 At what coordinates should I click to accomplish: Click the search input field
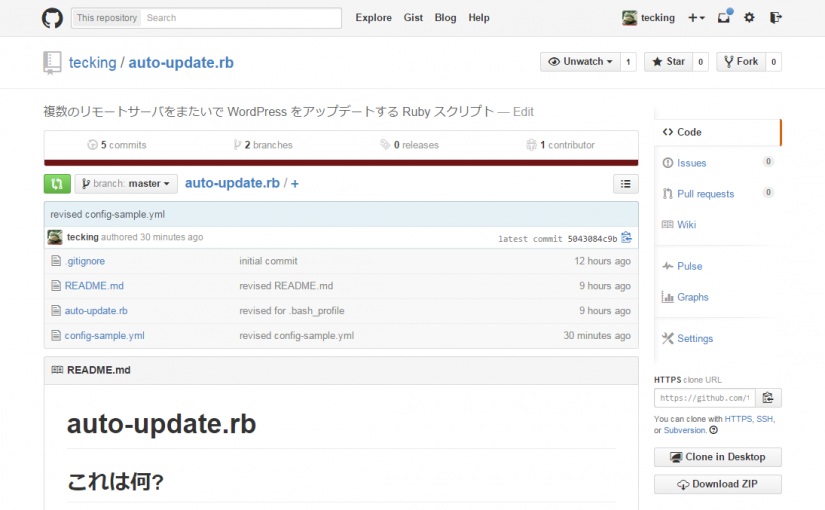click(x=241, y=18)
